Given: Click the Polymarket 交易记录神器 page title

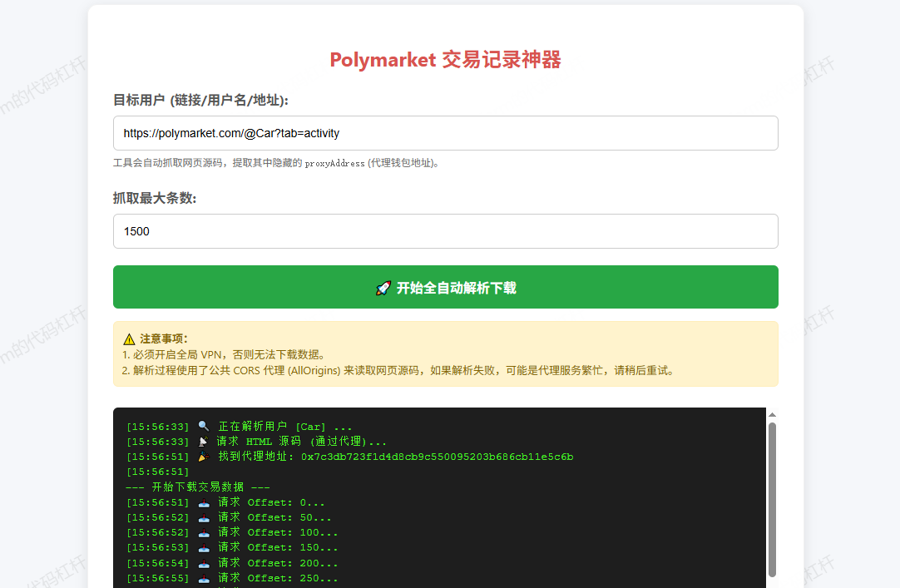Looking at the screenshot, I should click(445, 60).
